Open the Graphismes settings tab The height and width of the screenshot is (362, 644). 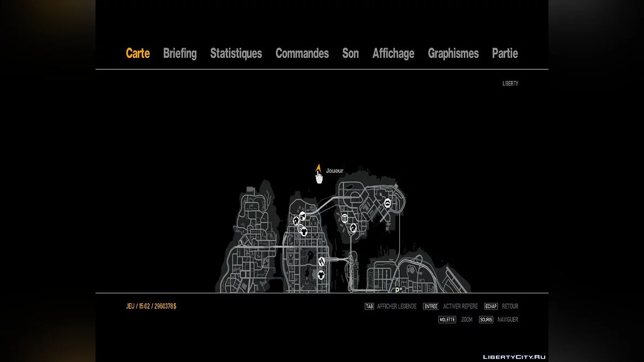coord(453,53)
